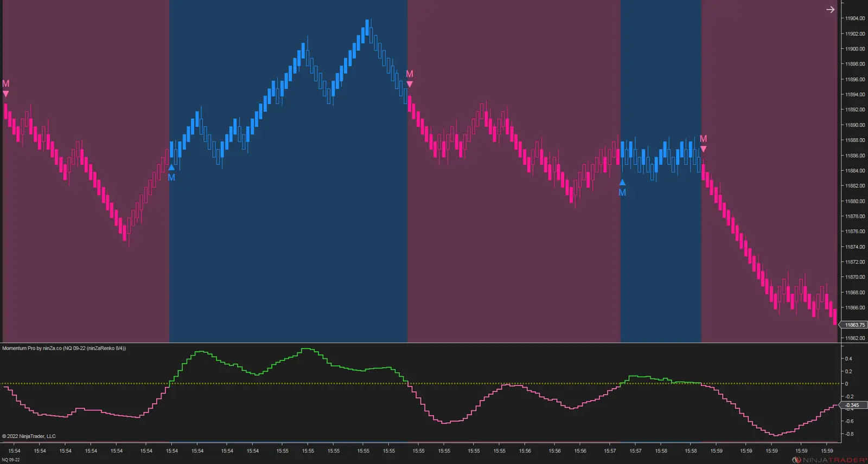868x464 pixels.
Task: Click the 11884.00 price axis label
Action: pos(855,171)
